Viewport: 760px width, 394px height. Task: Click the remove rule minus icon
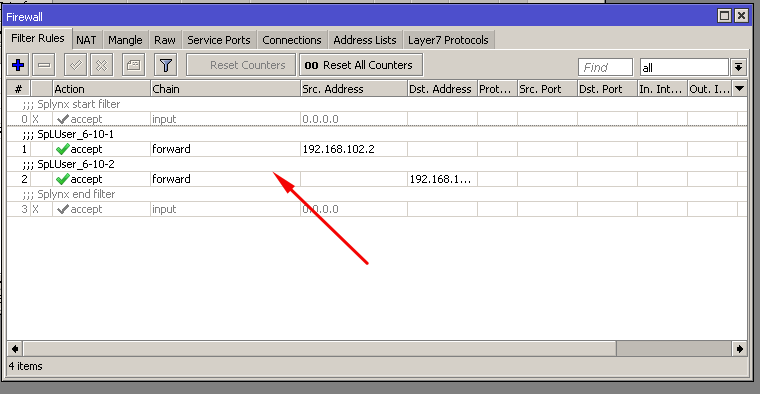click(x=44, y=65)
